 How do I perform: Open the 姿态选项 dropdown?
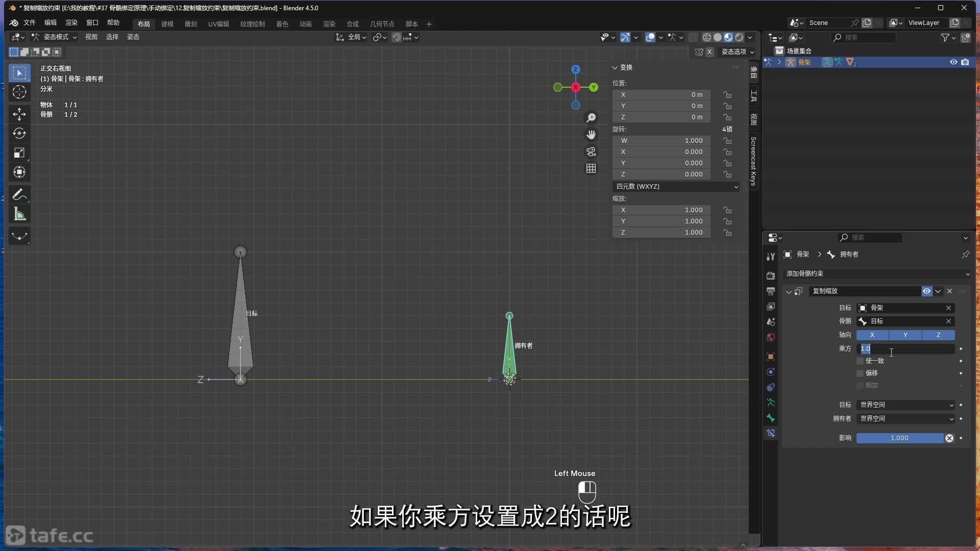737,52
